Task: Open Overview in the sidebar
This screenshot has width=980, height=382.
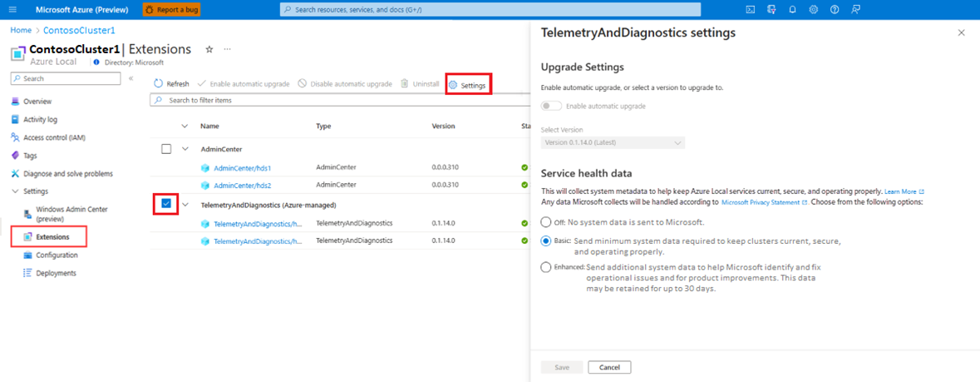Action: click(37, 102)
